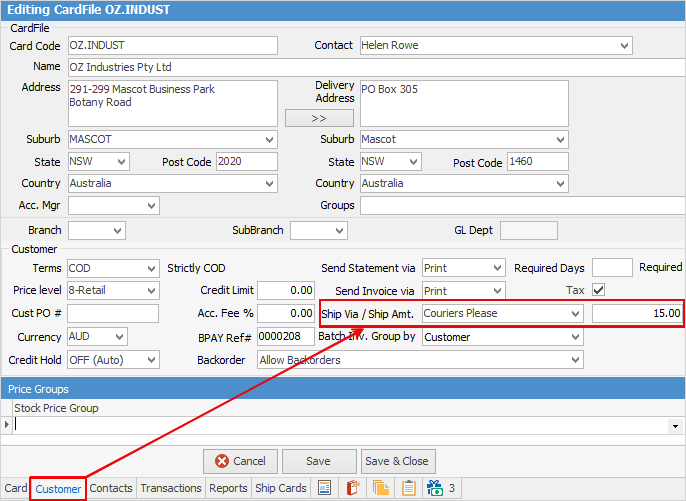Viewport: 686px width, 501px height.
Task: Click the delivery Post Code field 1460
Action: tap(538, 161)
